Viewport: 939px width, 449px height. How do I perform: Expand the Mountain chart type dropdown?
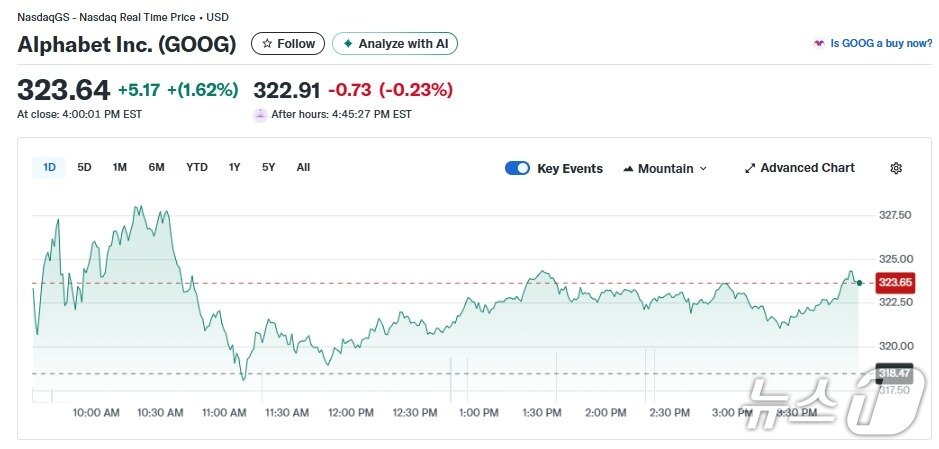pyautogui.click(x=665, y=168)
